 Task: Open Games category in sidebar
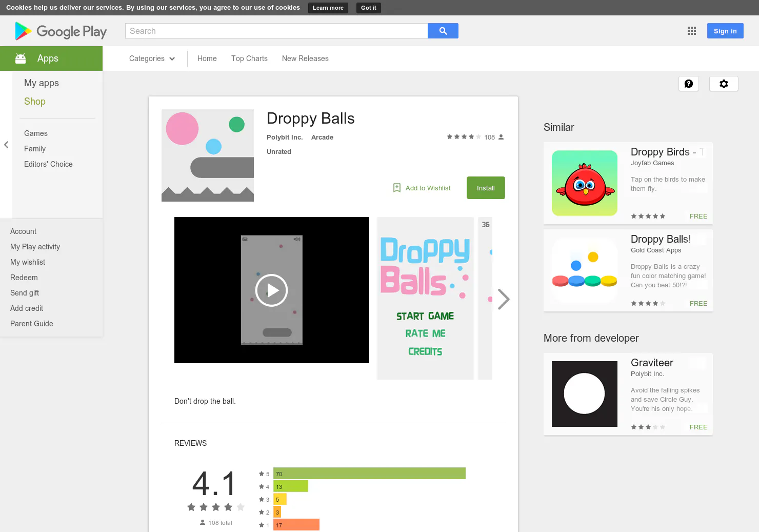(36, 133)
